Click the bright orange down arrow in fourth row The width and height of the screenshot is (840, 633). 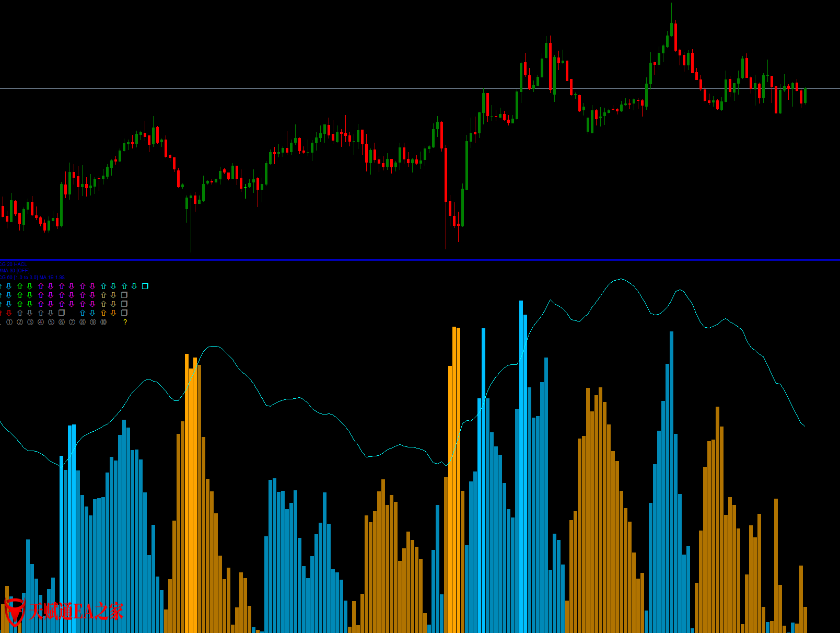point(113,313)
